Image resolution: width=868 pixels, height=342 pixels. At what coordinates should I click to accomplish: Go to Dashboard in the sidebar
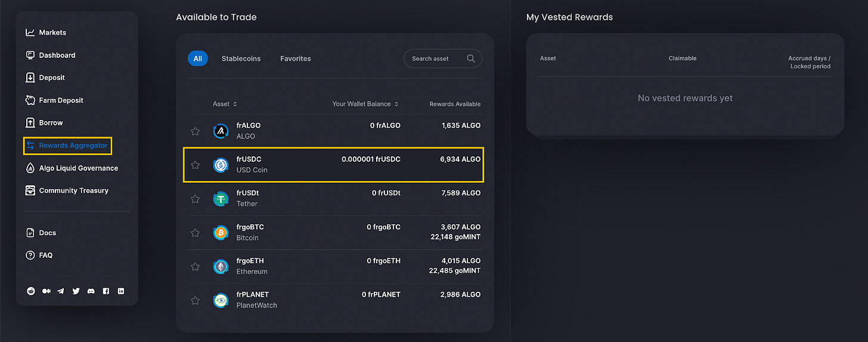pyautogui.click(x=57, y=55)
